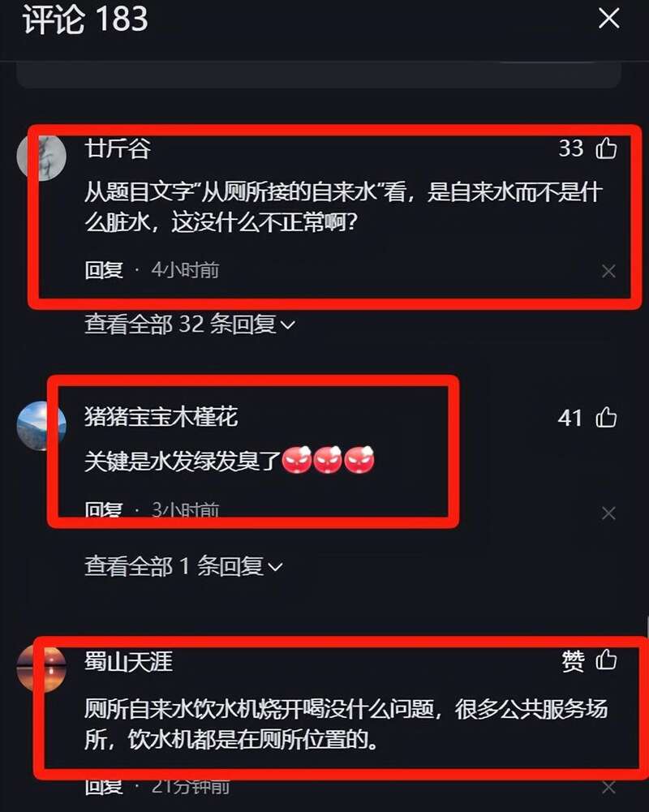Like 廿斤谷's comment with thumbs-up
The image size is (649, 812).
606,148
